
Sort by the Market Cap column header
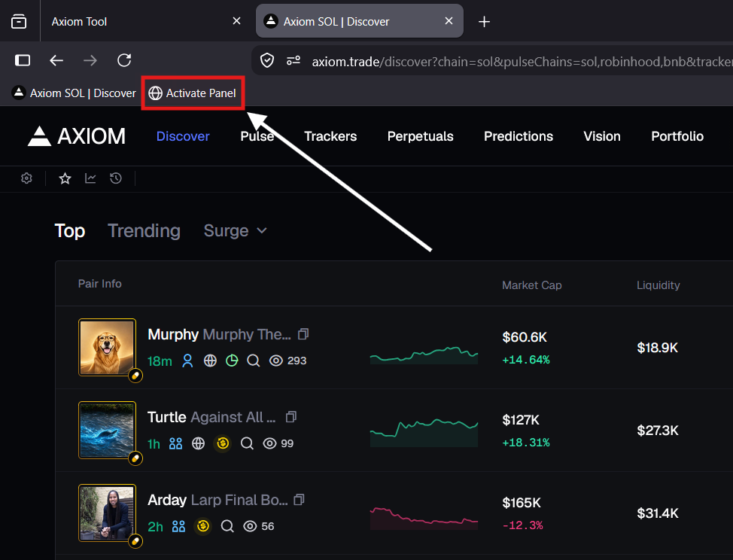click(531, 285)
